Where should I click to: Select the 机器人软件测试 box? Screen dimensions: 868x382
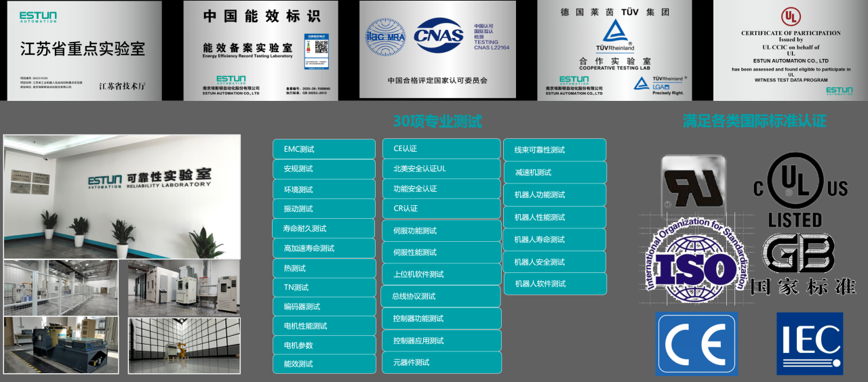[555, 284]
